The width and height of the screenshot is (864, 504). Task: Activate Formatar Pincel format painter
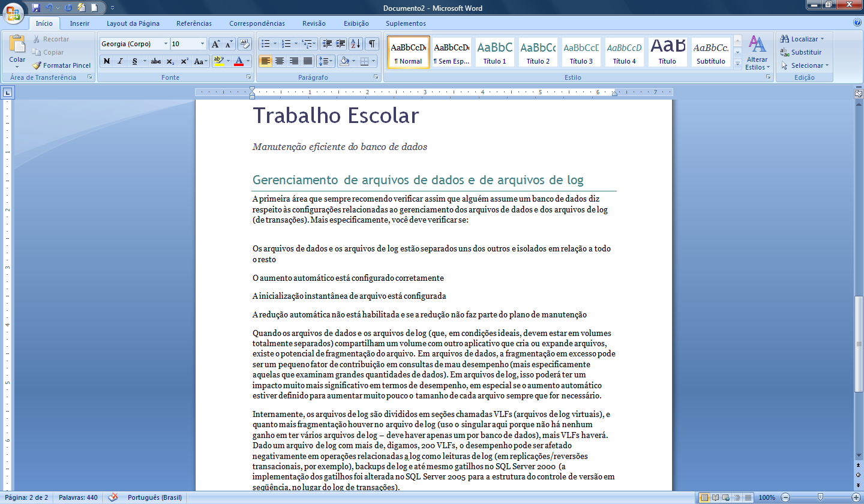[x=62, y=65]
